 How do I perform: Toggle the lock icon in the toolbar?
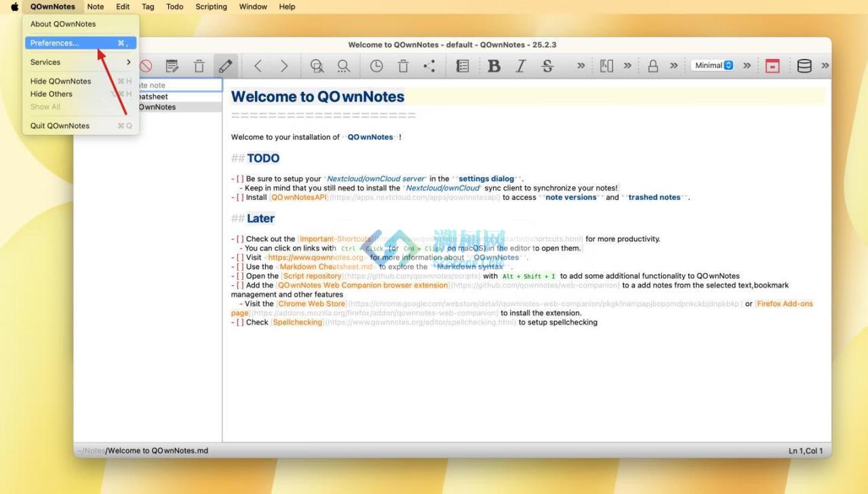point(653,66)
